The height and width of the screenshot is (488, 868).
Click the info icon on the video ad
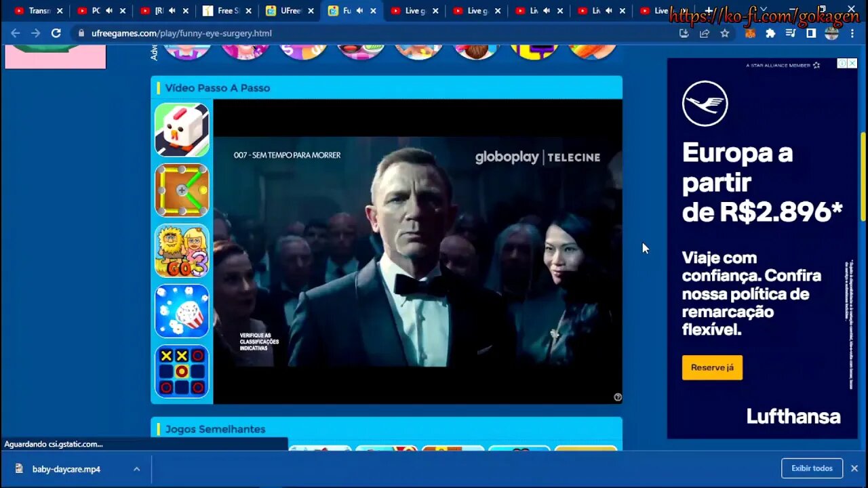click(x=618, y=397)
